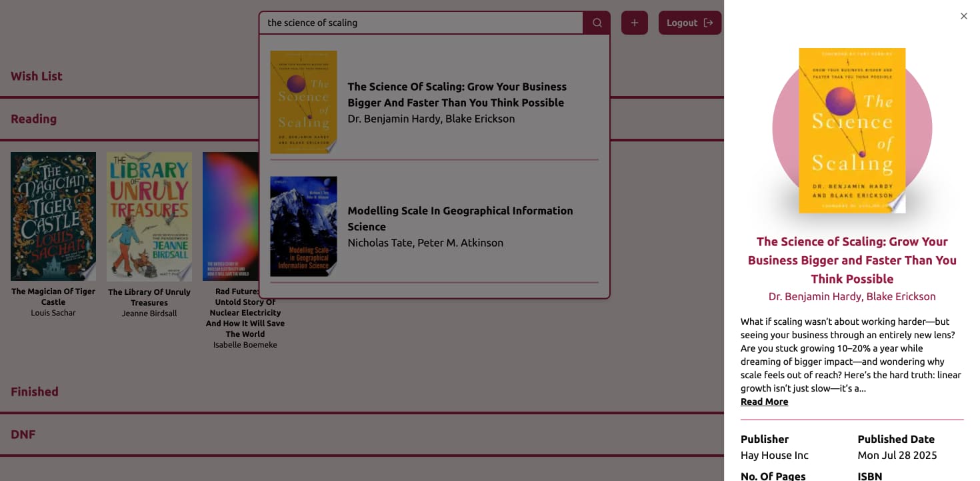
Task: Click the 'Publisher' label in details panel
Action: pyautogui.click(x=765, y=439)
